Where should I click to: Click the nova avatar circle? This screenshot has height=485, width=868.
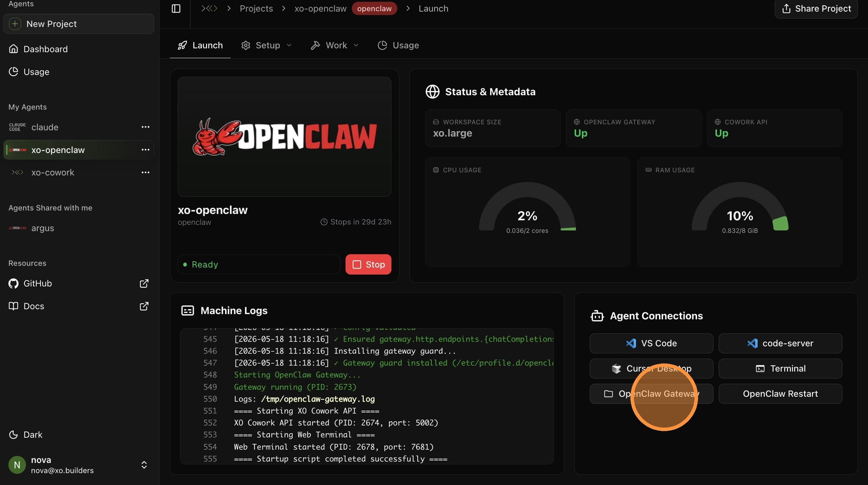point(17,465)
